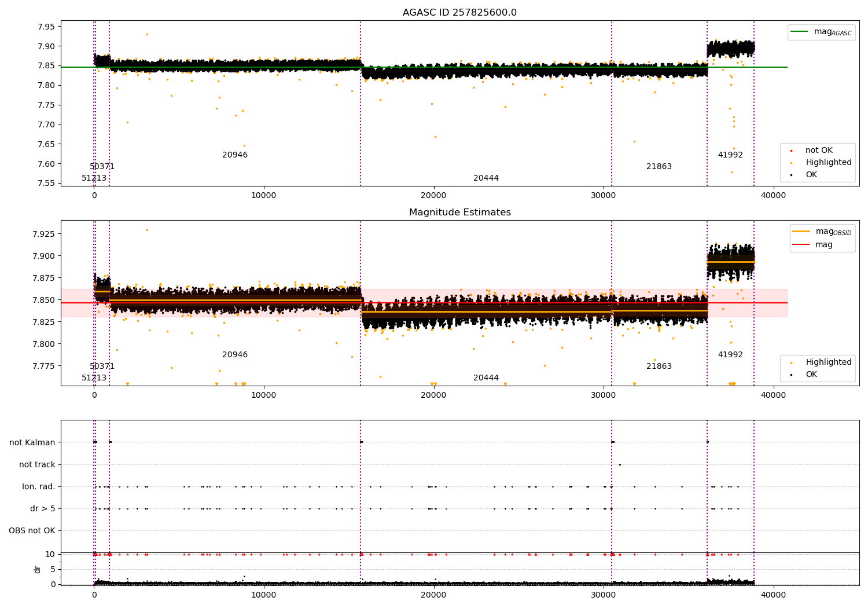
Task: Select obsid label 21863 in the top plot
Action: pos(659,167)
